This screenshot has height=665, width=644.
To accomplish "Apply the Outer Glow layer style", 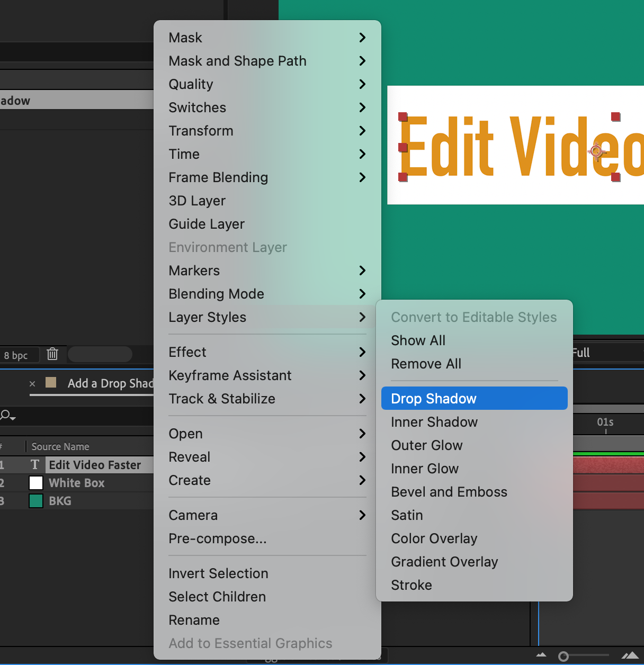I will tap(475, 445).
